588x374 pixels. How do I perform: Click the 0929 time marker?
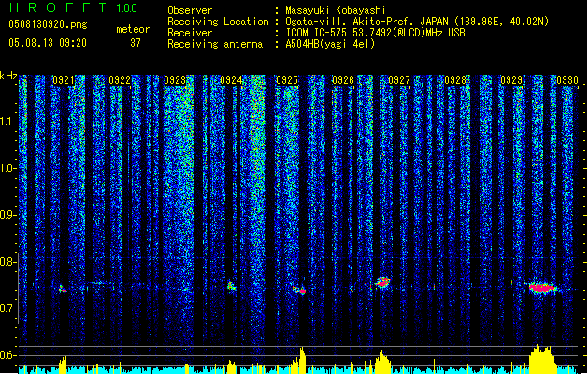coord(511,80)
